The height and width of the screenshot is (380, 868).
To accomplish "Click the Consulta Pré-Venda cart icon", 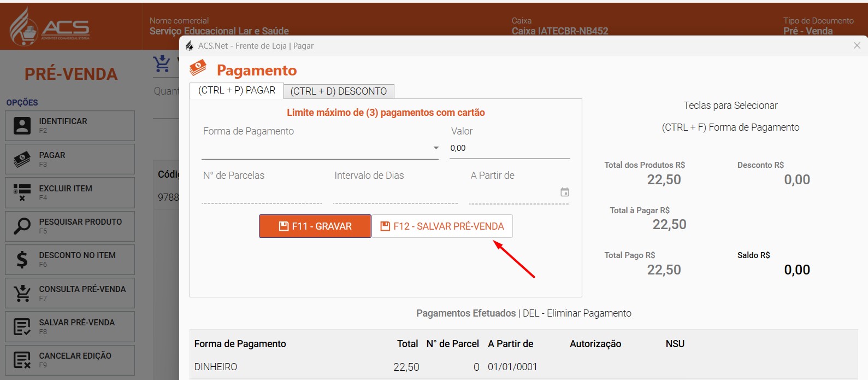I will pyautogui.click(x=22, y=293).
